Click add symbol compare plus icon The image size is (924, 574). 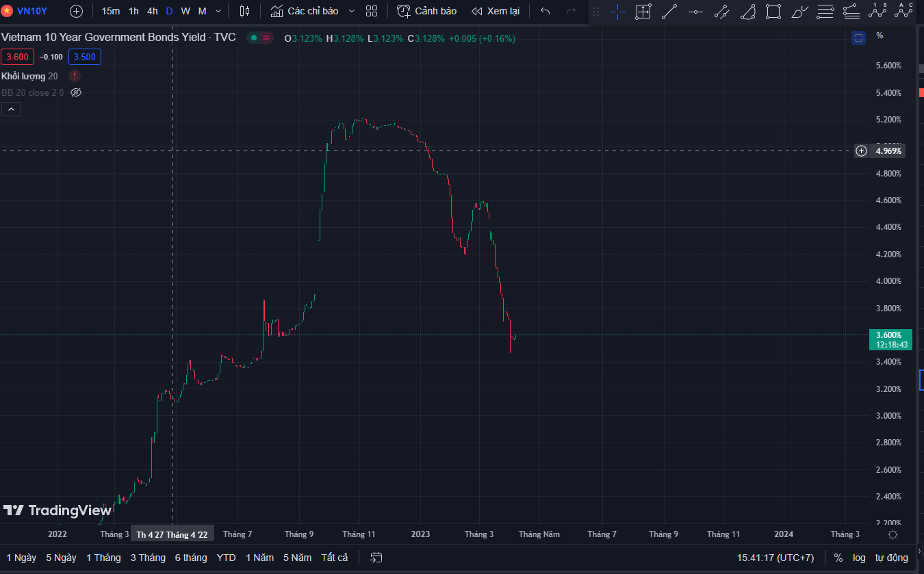pyautogui.click(x=76, y=11)
